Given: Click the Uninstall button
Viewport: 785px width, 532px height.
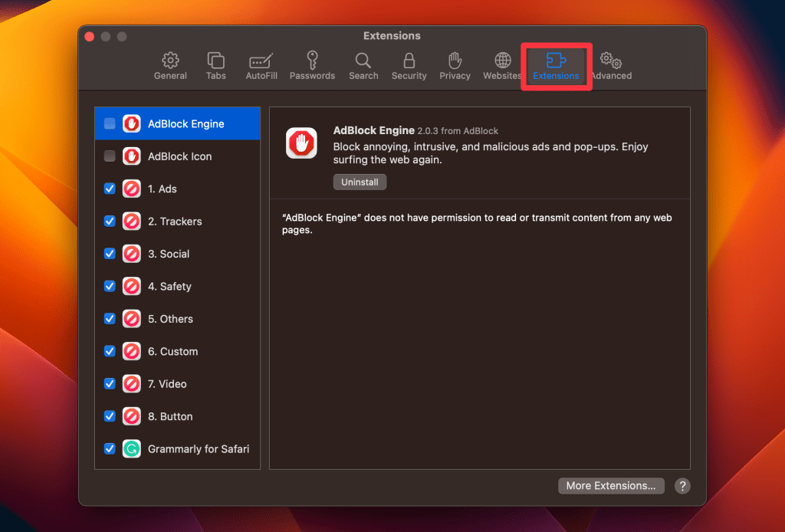Looking at the screenshot, I should (360, 182).
